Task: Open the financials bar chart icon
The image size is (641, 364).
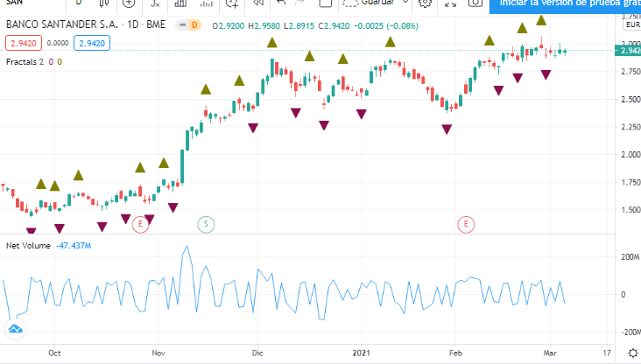Action: pyautogui.click(x=180, y=3)
